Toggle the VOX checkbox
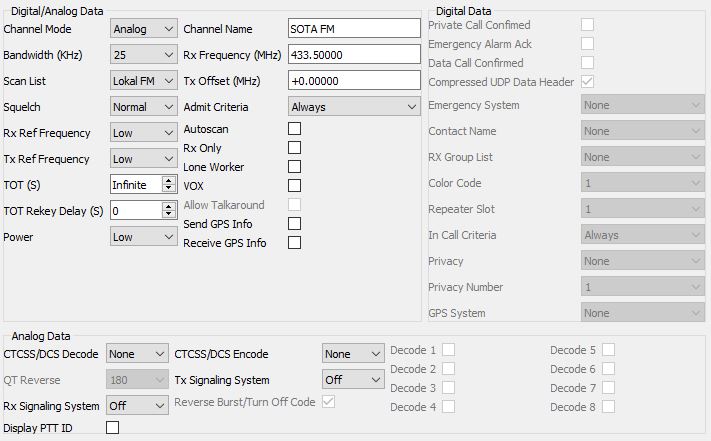Viewport: 711px width, 441px height. tap(294, 186)
